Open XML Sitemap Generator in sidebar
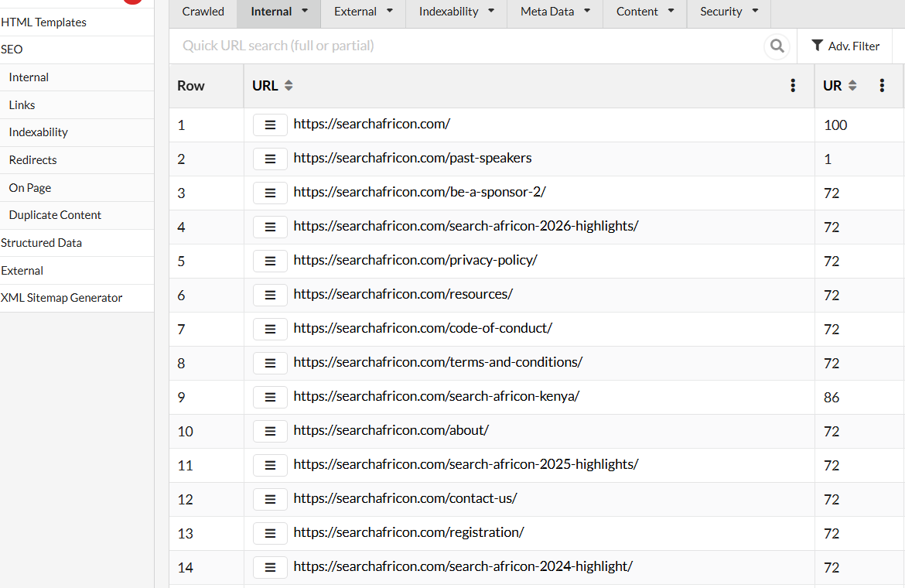Screen dimensions: 905x588 (77, 298)
